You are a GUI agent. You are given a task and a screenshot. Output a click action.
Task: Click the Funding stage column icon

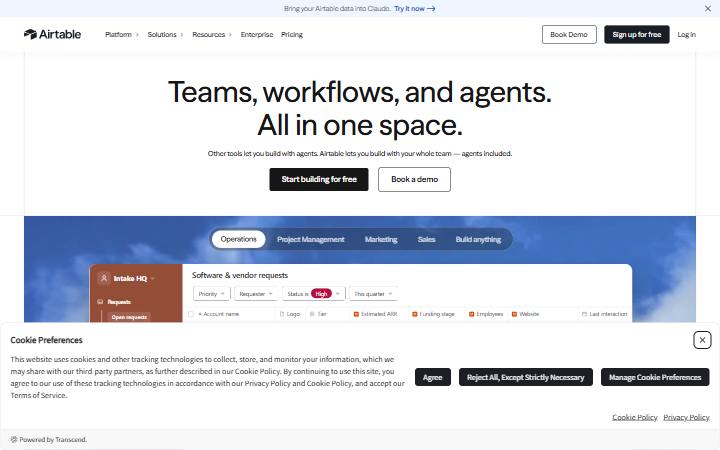click(415, 314)
